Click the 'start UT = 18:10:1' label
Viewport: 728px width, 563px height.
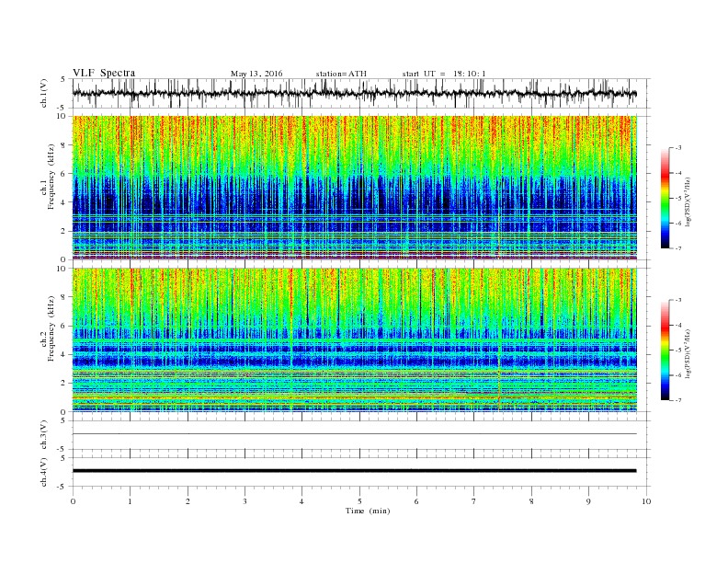tap(444, 74)
